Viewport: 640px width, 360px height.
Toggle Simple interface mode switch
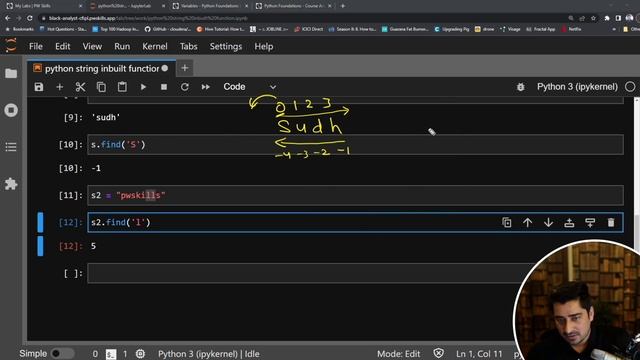tap(62, 353)
